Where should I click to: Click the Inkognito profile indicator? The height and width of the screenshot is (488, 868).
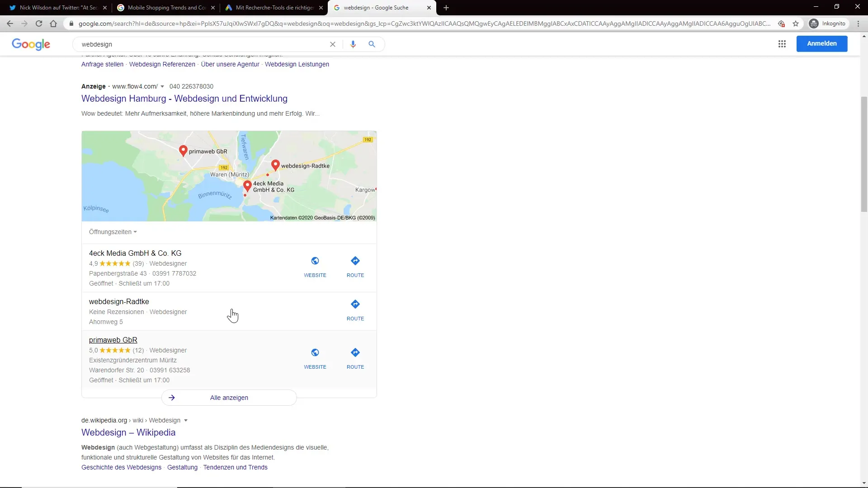coord(828,23)
